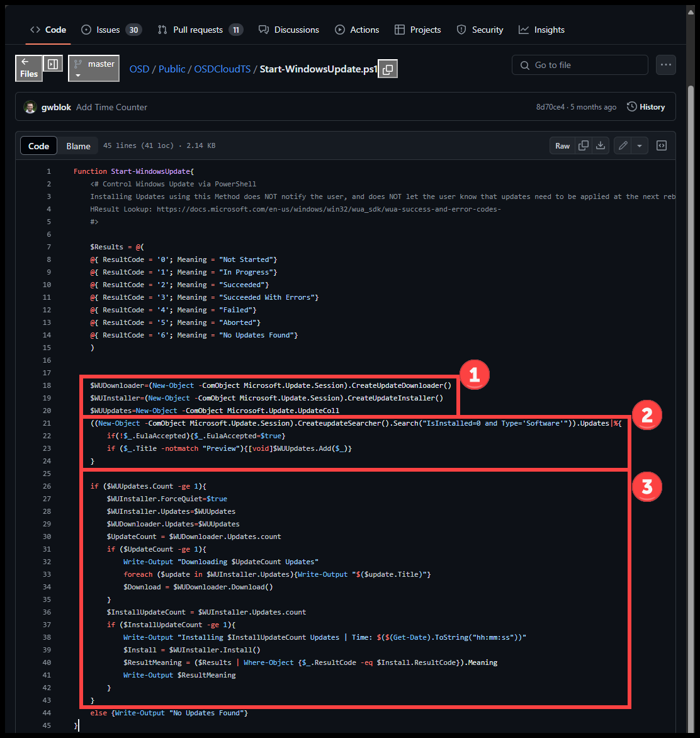Viewport: 700px width, 738px height.
Task: Copy the file path icon beside Start-WindowsUpdate.ps1
Action: [x=388, y=69]
